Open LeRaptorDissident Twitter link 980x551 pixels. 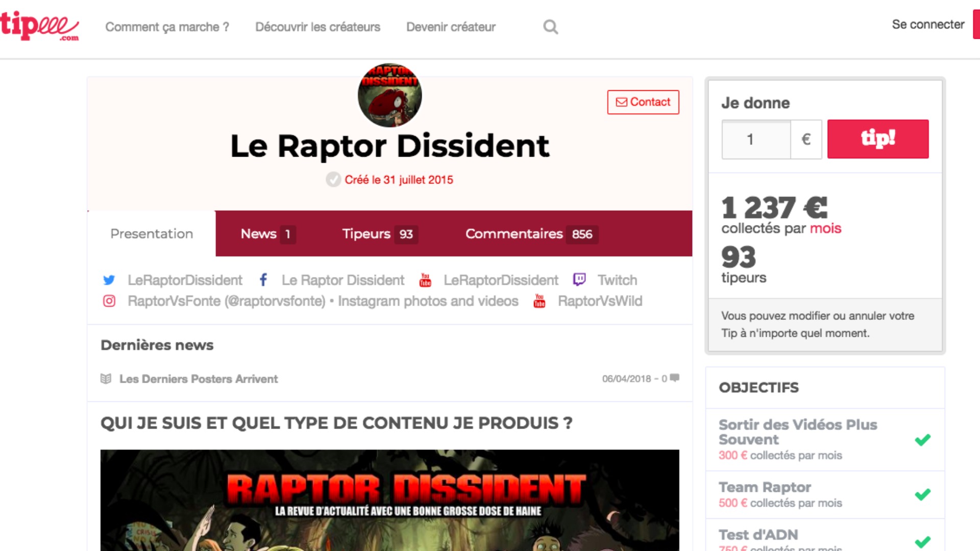[x=185, y=280]
